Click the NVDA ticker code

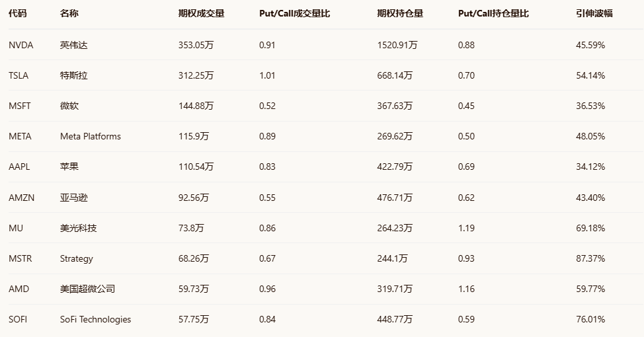coord(20,45)
